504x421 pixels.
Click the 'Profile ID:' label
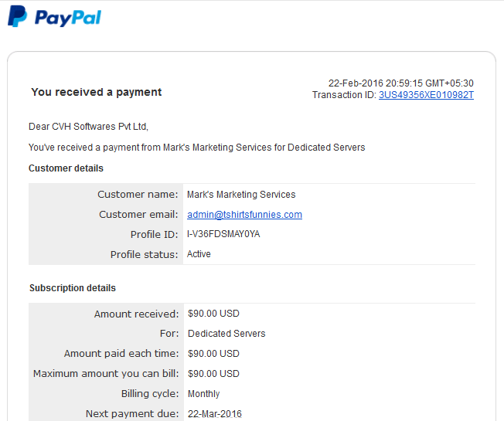155,234
